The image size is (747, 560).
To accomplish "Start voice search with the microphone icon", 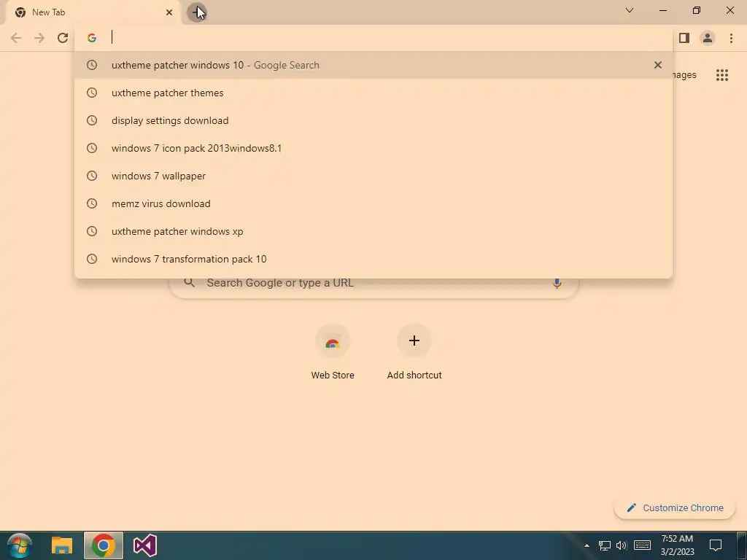I will coord(557,284).
